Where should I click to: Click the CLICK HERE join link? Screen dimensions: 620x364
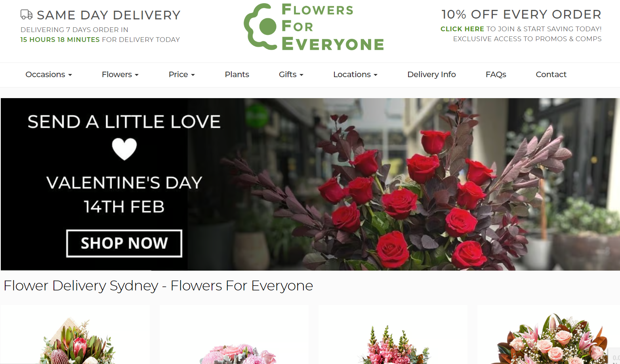pos(462,29)
